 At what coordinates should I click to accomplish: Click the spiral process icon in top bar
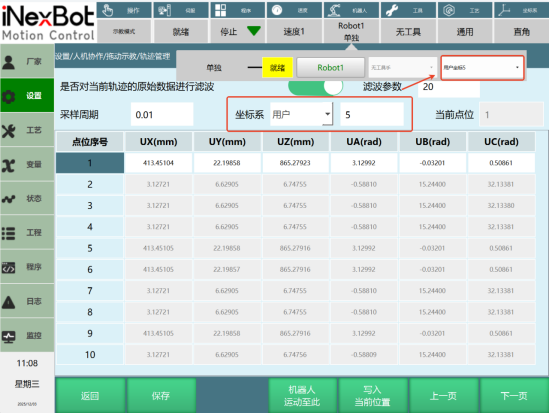(x=449, y=10)
